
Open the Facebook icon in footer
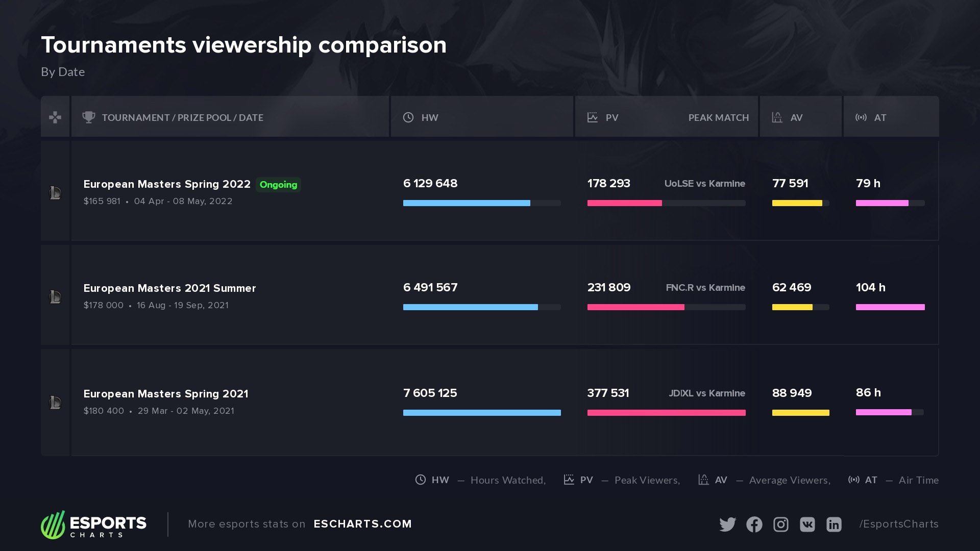pyautogui.click(x=754, y=524)
